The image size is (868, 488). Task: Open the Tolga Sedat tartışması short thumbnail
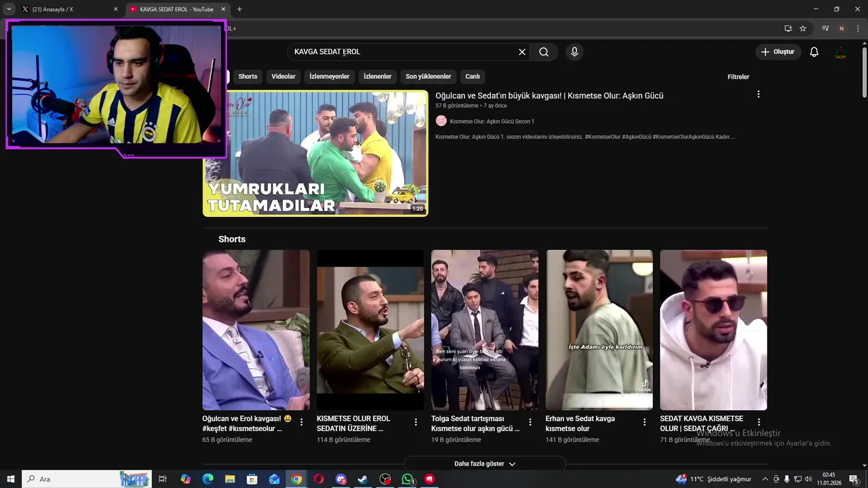click(x=485, y=330)
